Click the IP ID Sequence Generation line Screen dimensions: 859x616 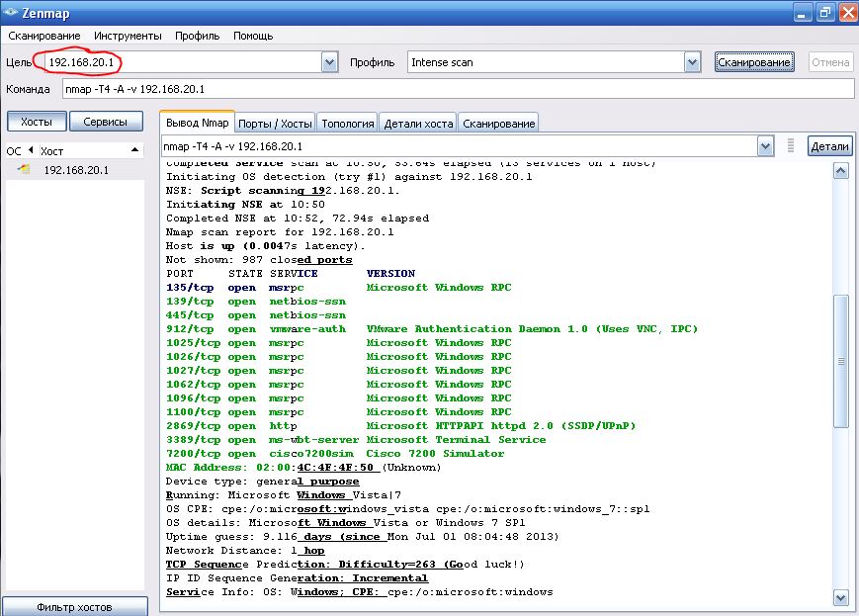[297, 578]
